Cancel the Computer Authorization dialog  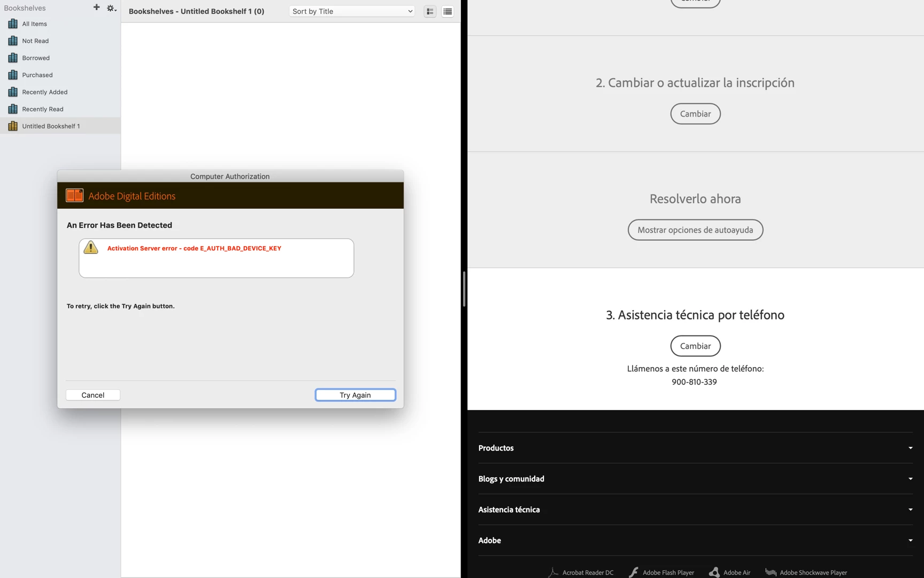(x=93, y=395)
